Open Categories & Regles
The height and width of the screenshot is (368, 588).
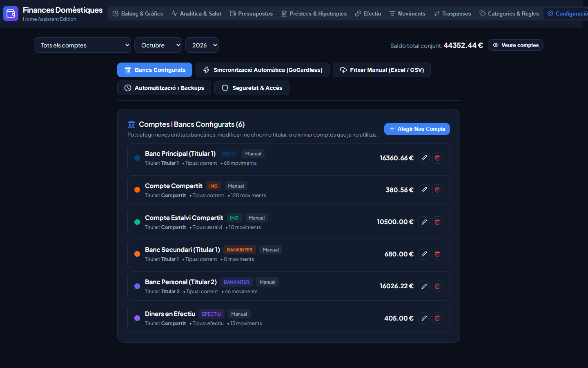coord(509,13)
